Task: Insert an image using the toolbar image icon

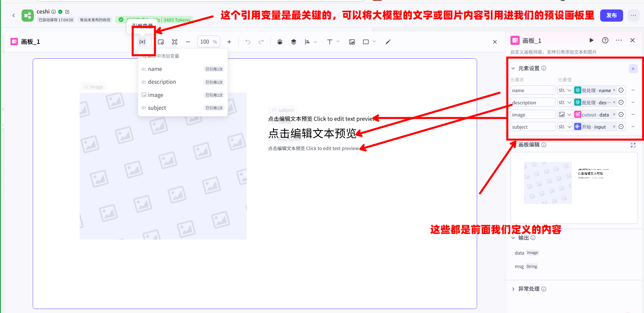Action: pos(352,42)
